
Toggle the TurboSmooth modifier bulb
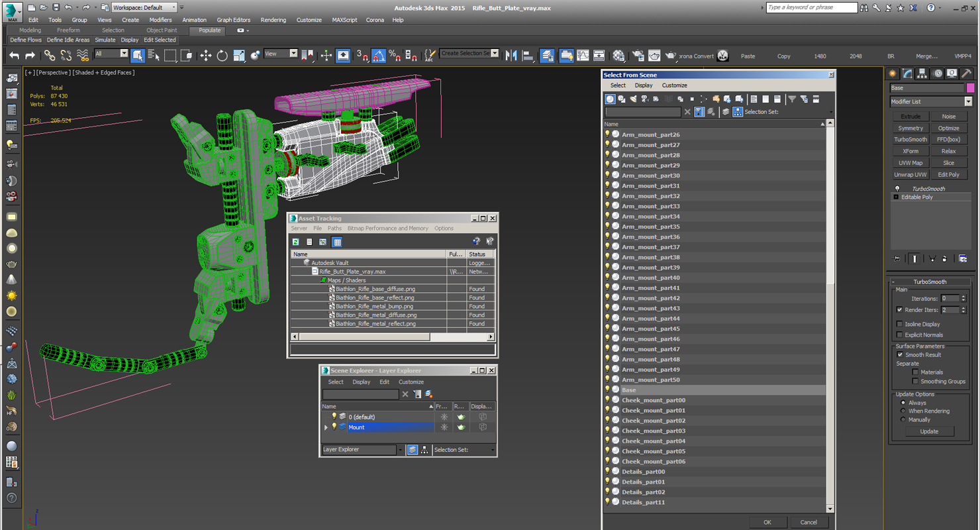(x=897, y=189)
